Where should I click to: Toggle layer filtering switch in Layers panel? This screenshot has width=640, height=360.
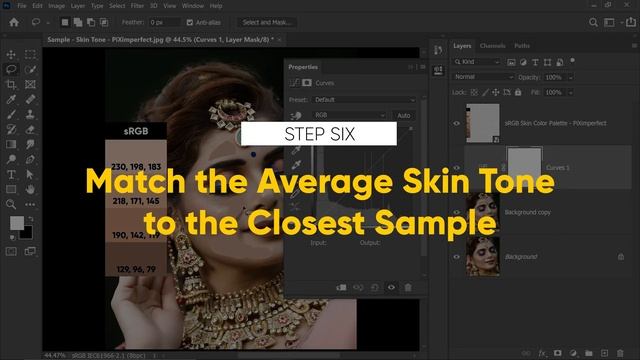(x=573, y=61)
